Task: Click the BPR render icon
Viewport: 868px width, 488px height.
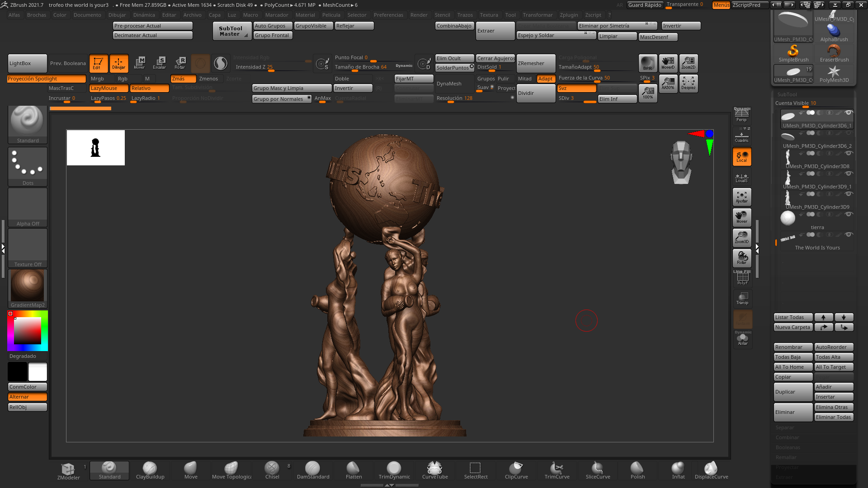Action: (x=648, y=63)
